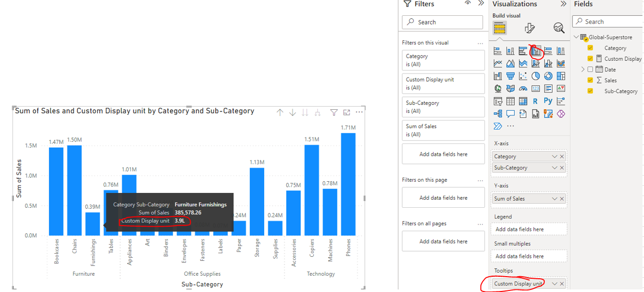Insert the Q&A speech bubble visual
The height and width of the screenshot is (292, 644).
[511, 114]
